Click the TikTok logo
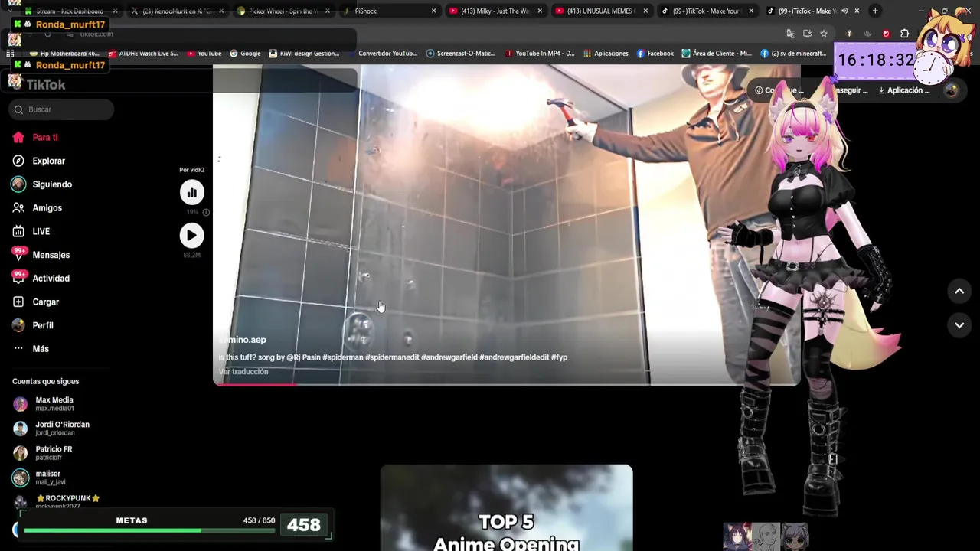Viewport: 980px width, 551px height. tap(39, 84)
